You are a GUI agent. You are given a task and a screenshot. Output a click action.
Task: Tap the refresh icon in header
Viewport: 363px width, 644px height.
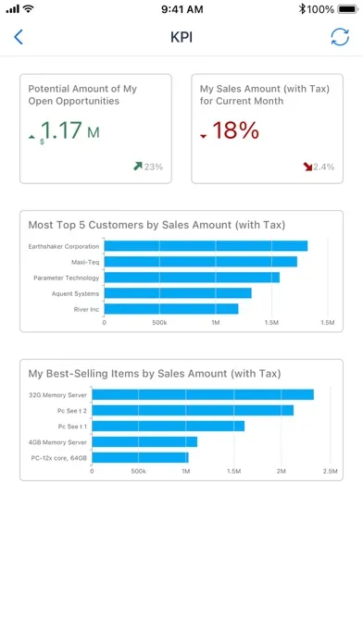[340, 37]
